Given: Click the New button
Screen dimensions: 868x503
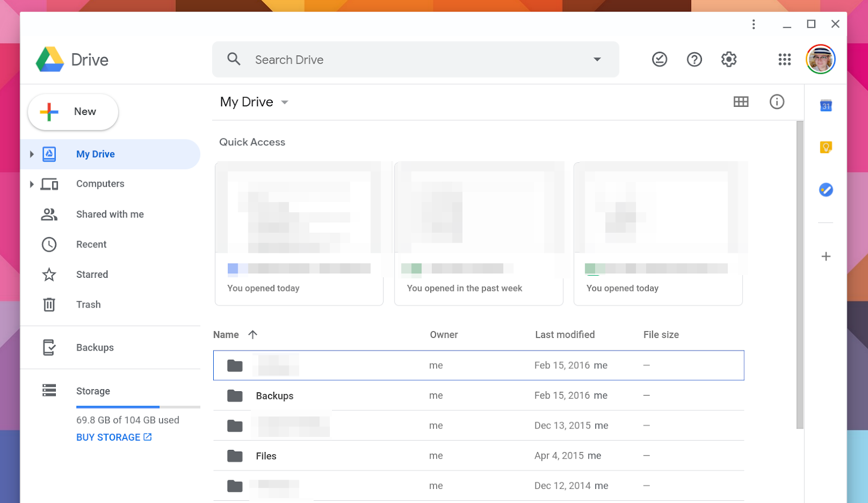Looking at the screenshot, I should click(x=72, y=112).
